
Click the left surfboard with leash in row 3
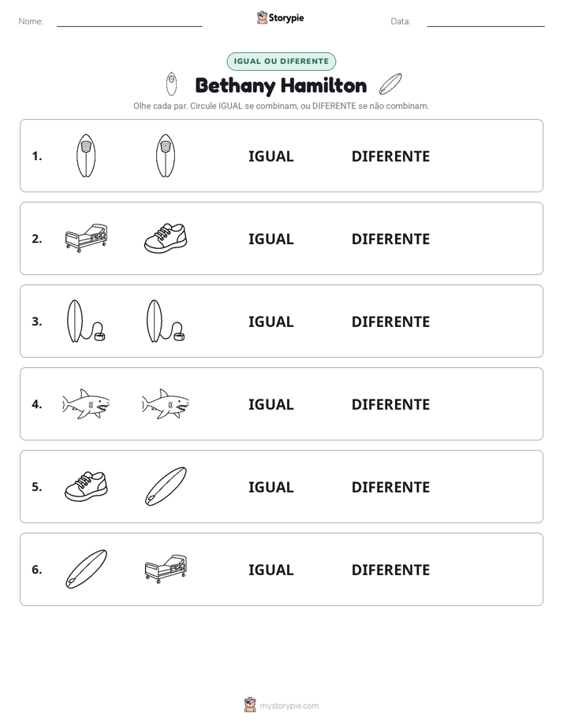[x=86, y=321]
